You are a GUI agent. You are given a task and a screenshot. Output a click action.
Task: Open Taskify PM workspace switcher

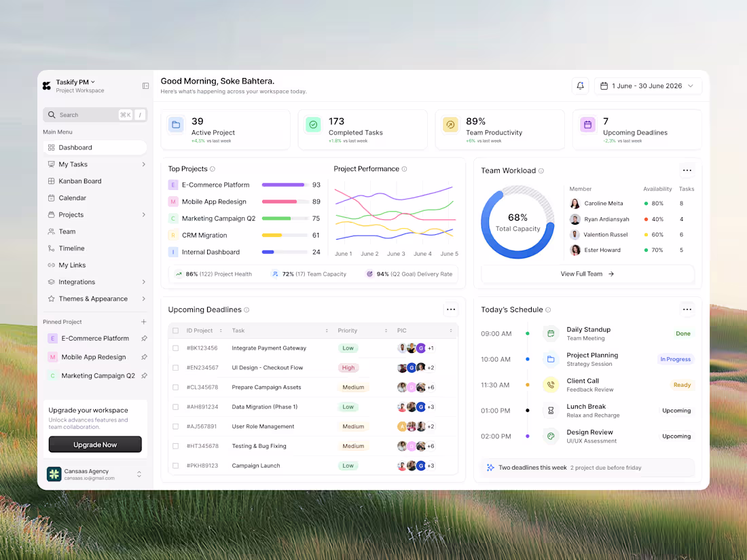point(75,82)
